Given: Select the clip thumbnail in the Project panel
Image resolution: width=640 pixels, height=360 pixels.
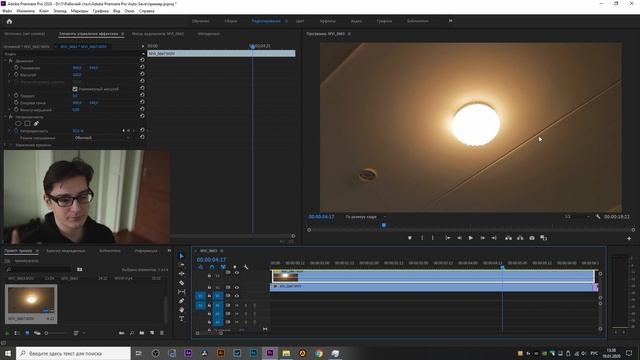Looking at the screenshot, I should [31, 300].
